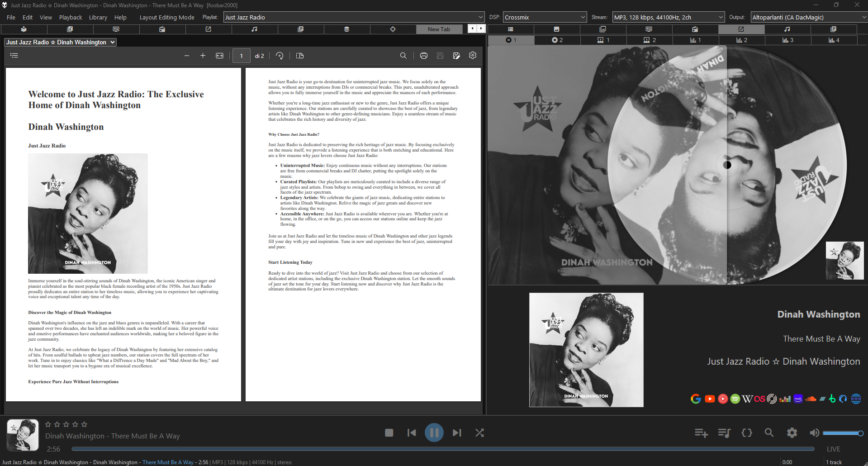Print the PDF document
The width and height of the screenshot is (868, 466).
[x=423, y=56]
